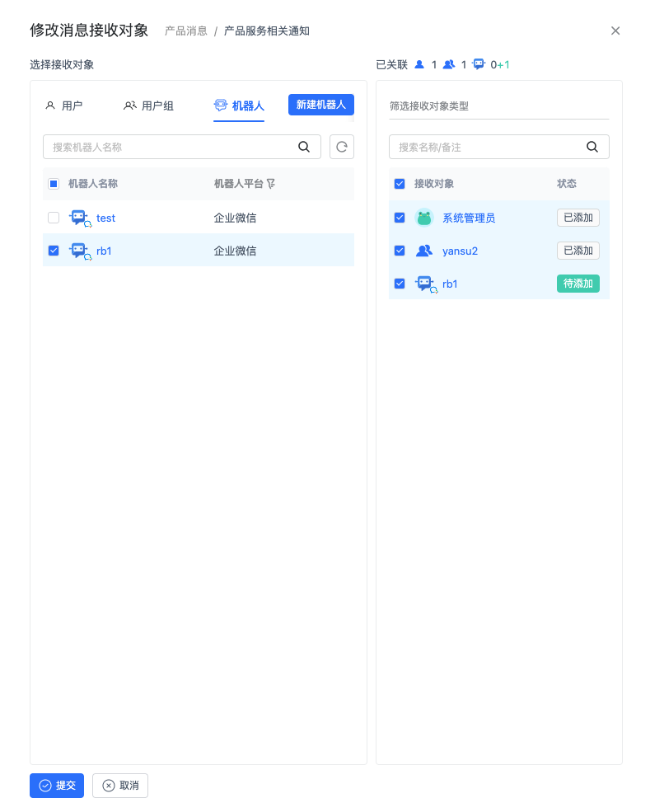Click the user group icon beside yansu2
650x812 pixels.
tap(424, 251)
